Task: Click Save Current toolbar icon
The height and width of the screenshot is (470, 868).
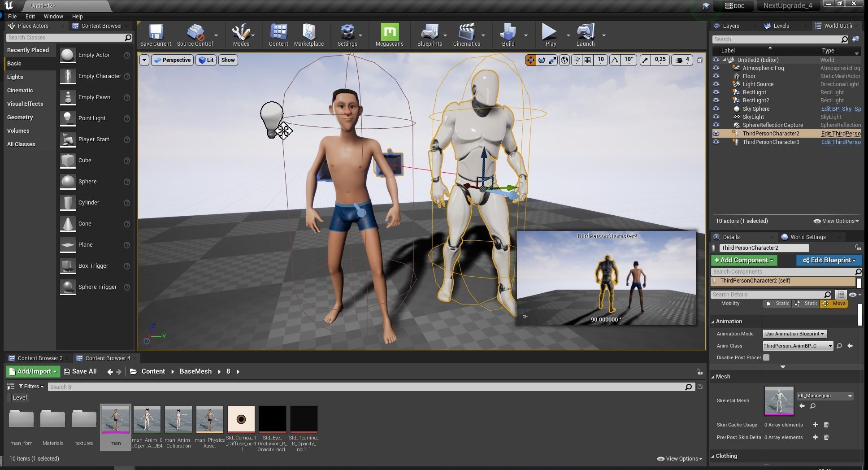Action: [x=156, y=35]
